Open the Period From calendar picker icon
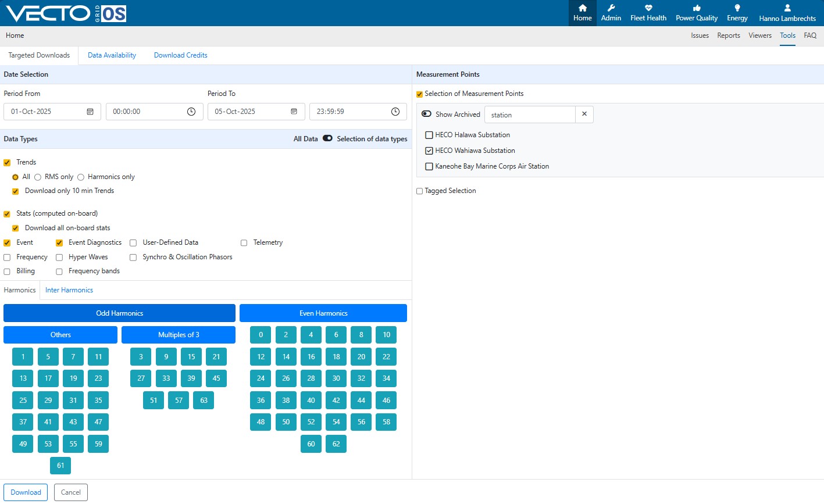The image size is (824, 504). pyautogui.click(x=90, y=112)
